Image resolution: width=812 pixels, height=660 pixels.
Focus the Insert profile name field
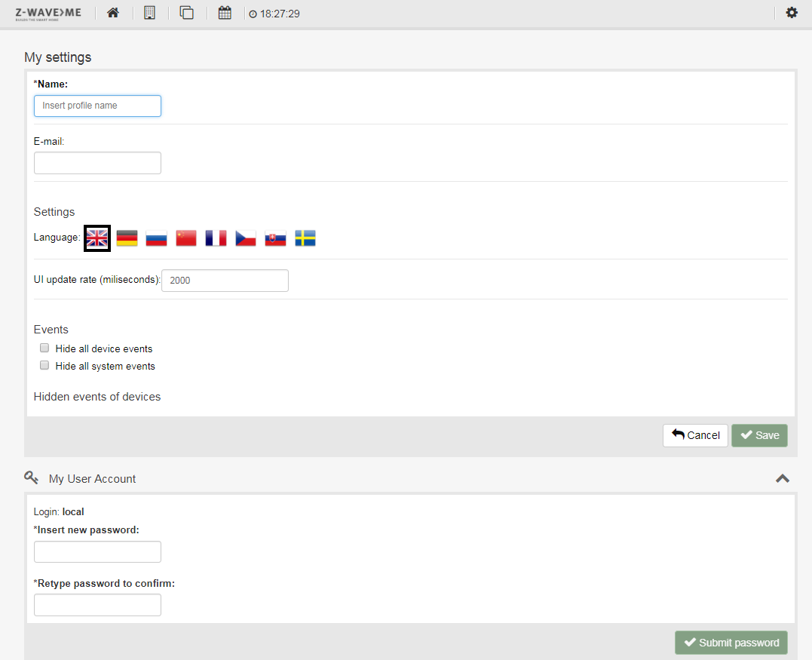coord(97,106)
